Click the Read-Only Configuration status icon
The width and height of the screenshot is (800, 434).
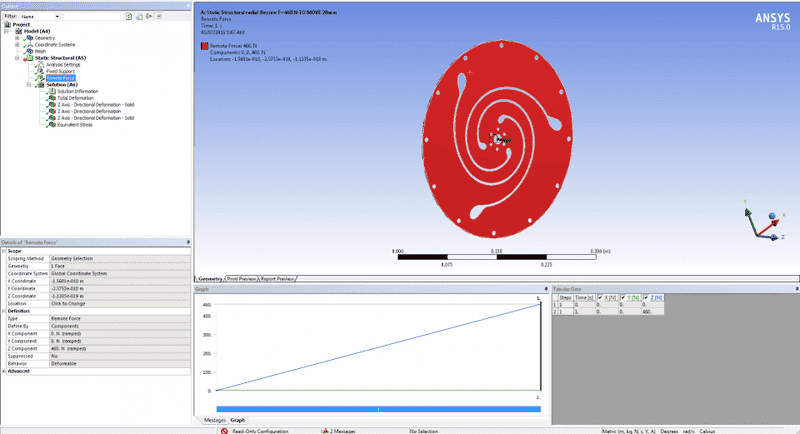pos(224,431)
